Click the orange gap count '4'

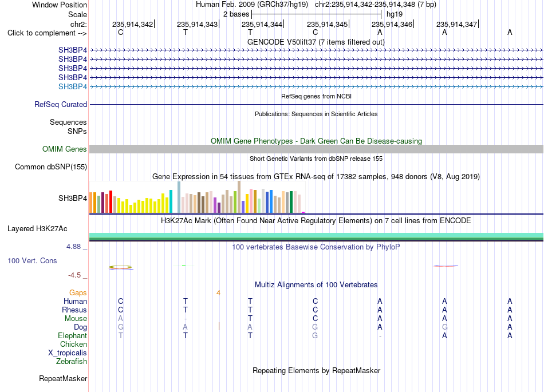[218, 293]
